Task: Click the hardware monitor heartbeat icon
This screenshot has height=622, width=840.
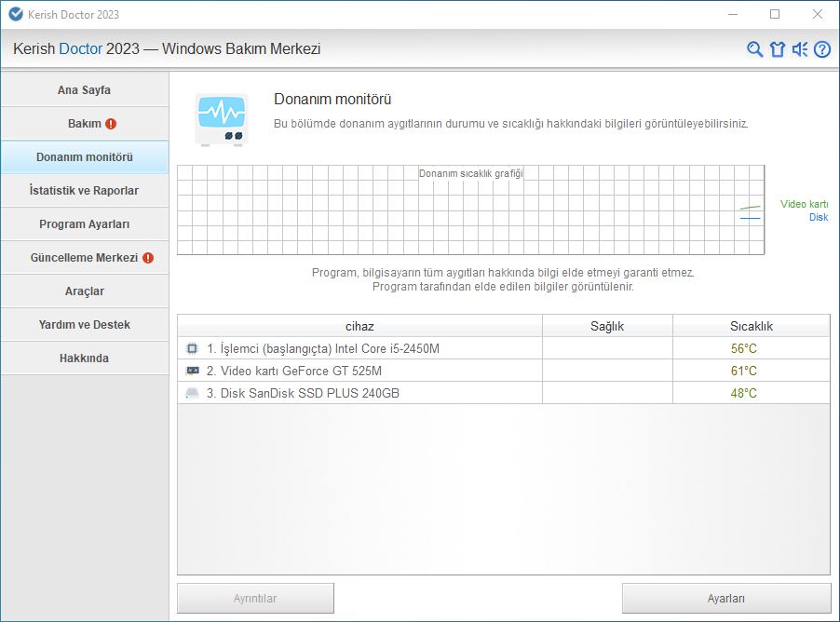Action: pyautogui.click(x=222, y=119)
